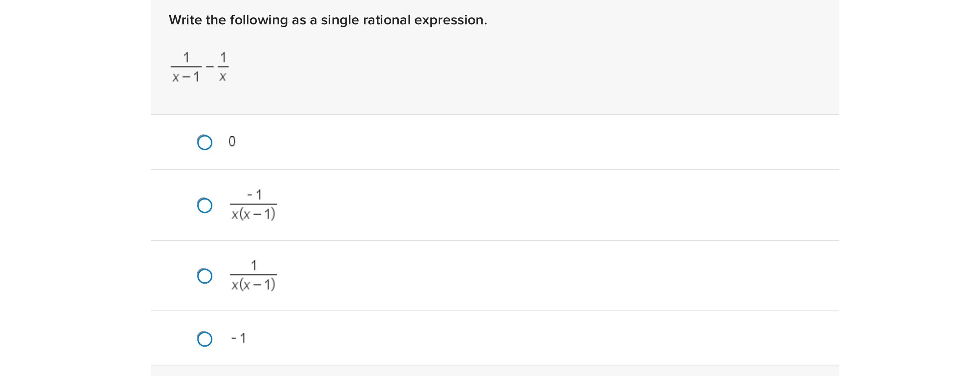Click the second answer choice circle
The height and width of the screenshot is (376, 980).
205,205
